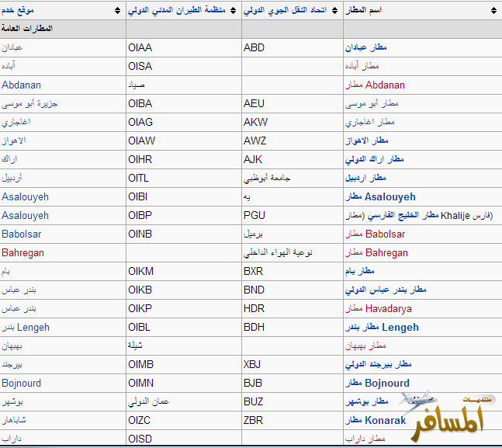
Task: Open the Lengeh airport name link
Action: (382, 327)
